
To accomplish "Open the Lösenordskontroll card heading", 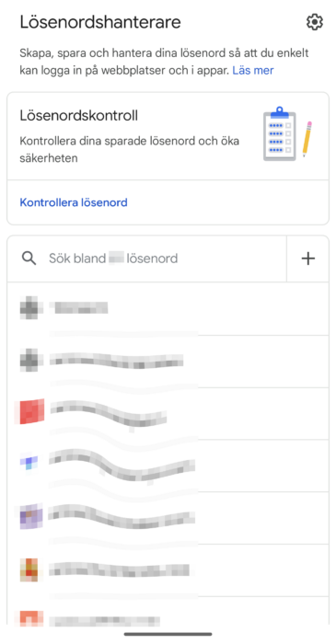I will pyautogui.click(x=79, y=115).
